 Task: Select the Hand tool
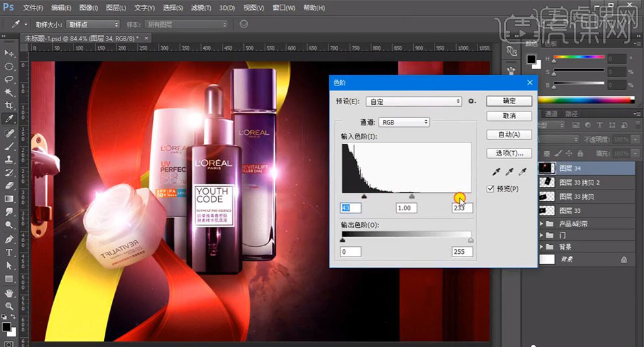point(9,292)
